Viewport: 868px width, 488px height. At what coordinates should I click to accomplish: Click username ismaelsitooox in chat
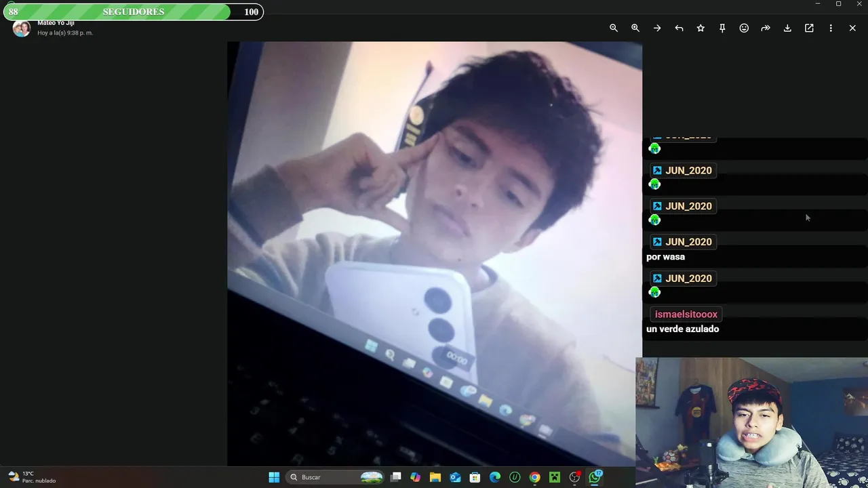click(686, 314)
